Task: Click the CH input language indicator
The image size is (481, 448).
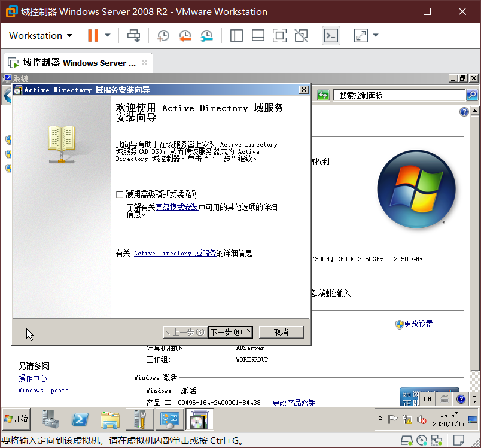Action: 427,399
